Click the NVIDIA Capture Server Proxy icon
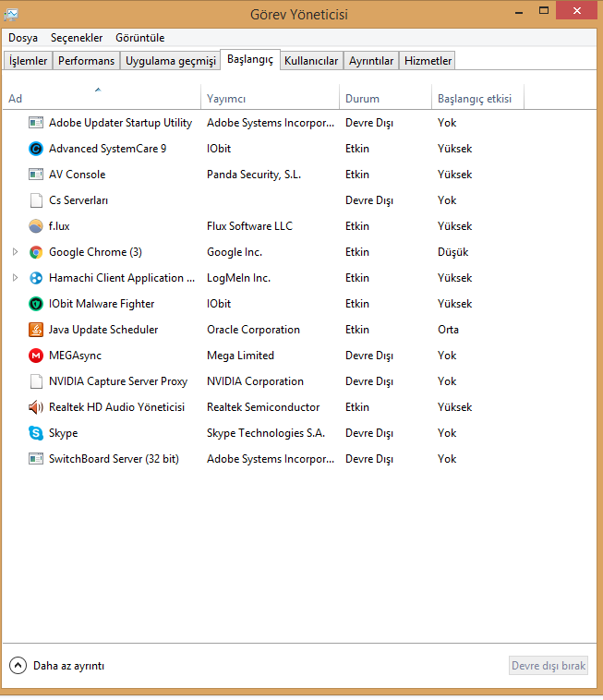 (x=36, y=381)
